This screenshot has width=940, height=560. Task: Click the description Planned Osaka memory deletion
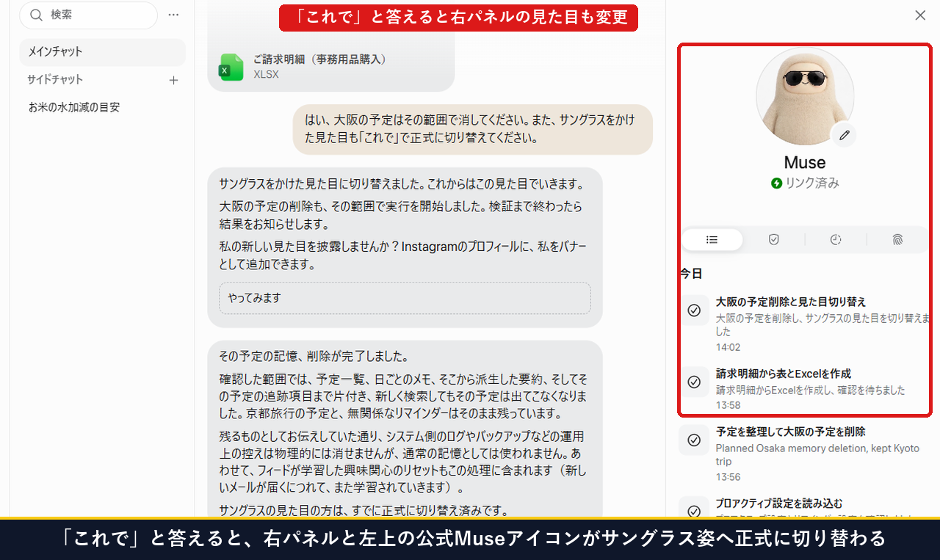pos(817,455)
